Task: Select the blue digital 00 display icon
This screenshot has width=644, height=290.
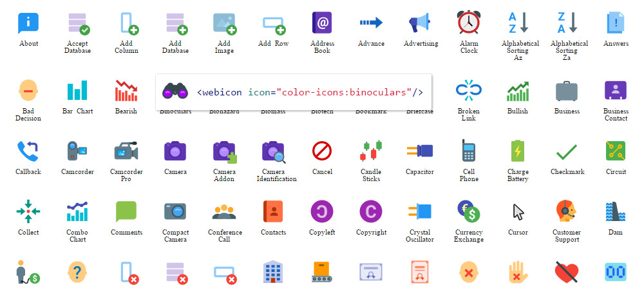Action: pos(615,272)
